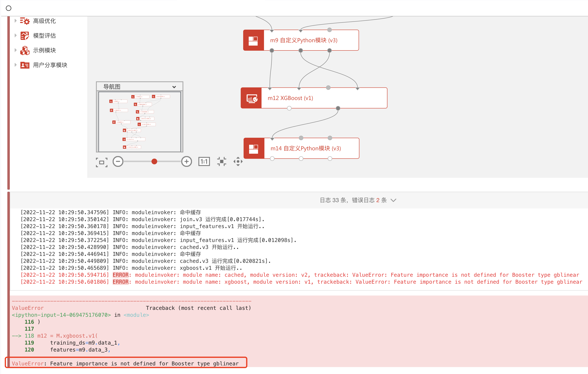The image size is (588, 374).
Task: Click the center-selection zoom icon
Action: pyautogui.click(x=222, y=162)
